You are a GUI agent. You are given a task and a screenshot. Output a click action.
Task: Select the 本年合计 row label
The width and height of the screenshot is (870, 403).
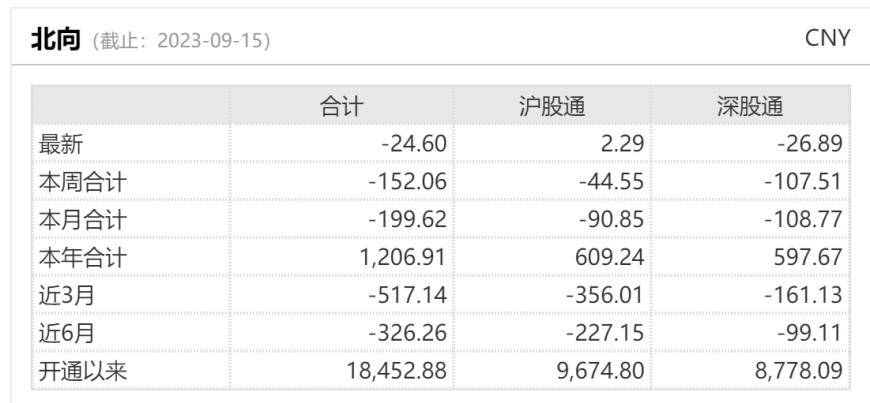click(x=83, y=258)
